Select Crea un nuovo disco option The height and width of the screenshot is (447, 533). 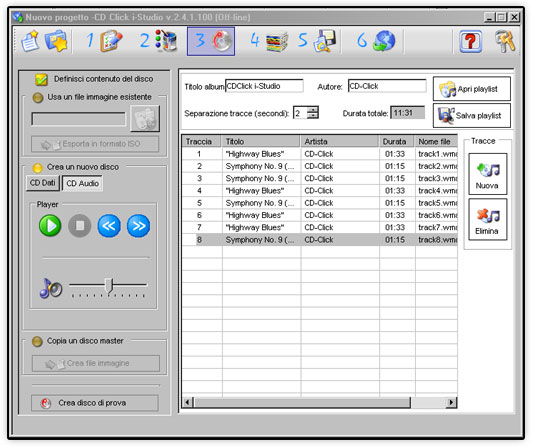coord(37,168)
